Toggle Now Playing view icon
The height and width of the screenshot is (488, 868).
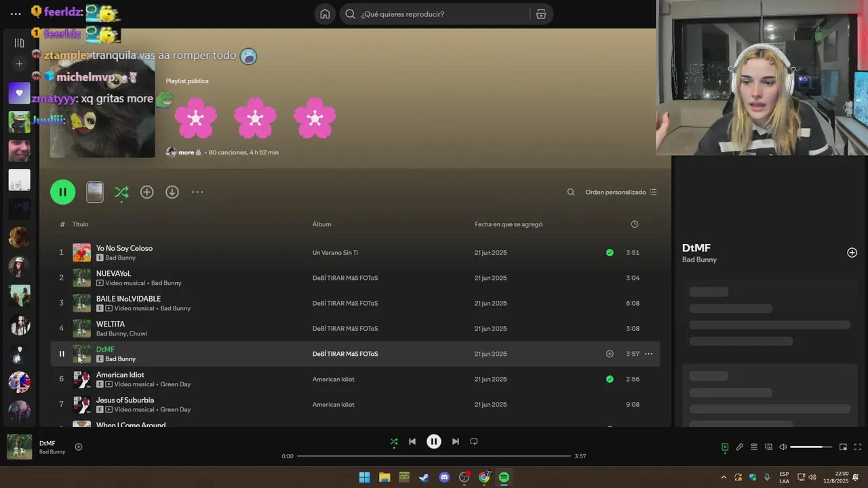pos(725,447)
